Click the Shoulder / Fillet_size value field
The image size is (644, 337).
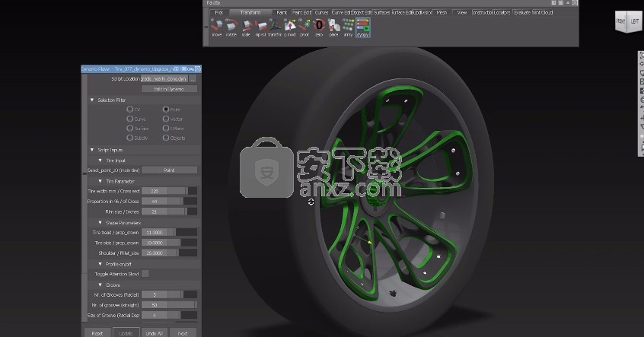point(155,253)
